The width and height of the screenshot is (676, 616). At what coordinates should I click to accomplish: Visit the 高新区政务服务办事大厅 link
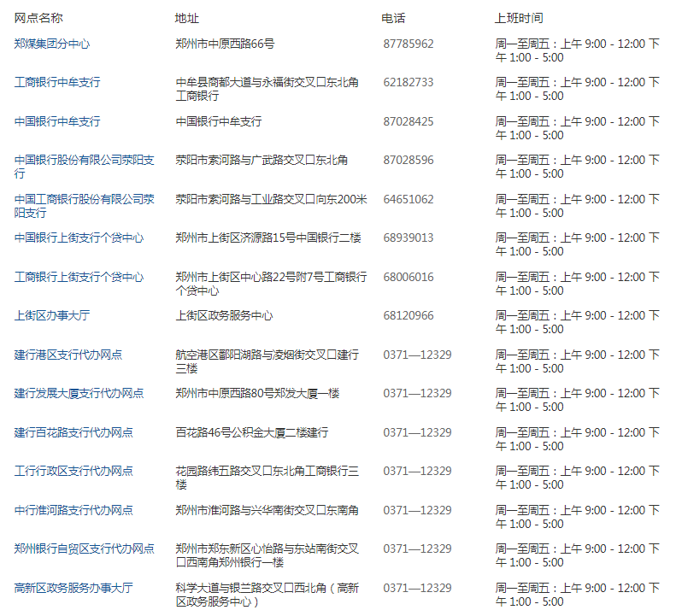(73, 588)
